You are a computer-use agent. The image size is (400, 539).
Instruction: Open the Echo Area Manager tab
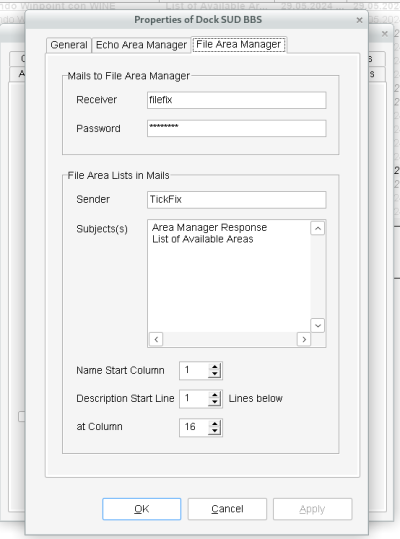tap(141, 45)
